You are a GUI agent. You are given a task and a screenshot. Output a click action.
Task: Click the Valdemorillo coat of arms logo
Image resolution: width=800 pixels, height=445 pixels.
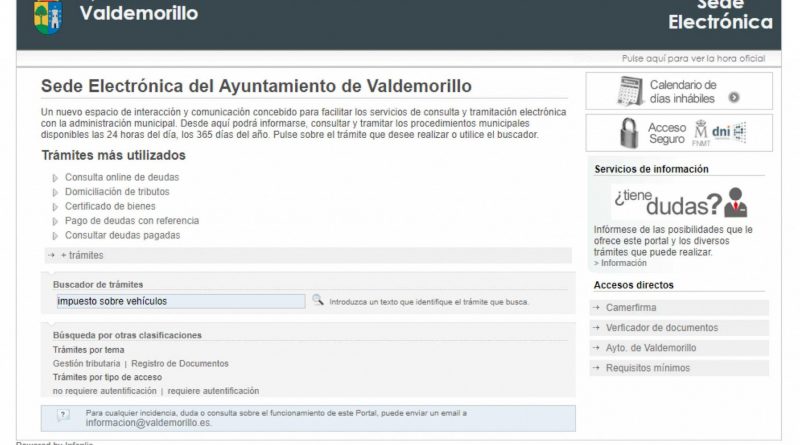(x=48, y=15)
